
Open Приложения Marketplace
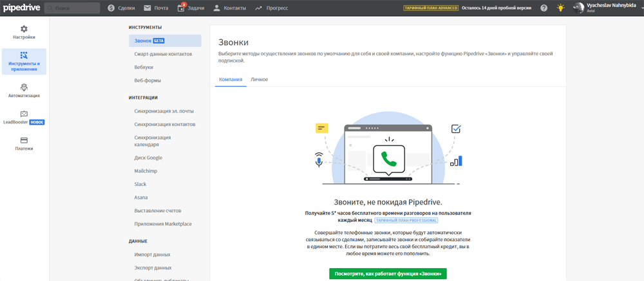[163, 224]
